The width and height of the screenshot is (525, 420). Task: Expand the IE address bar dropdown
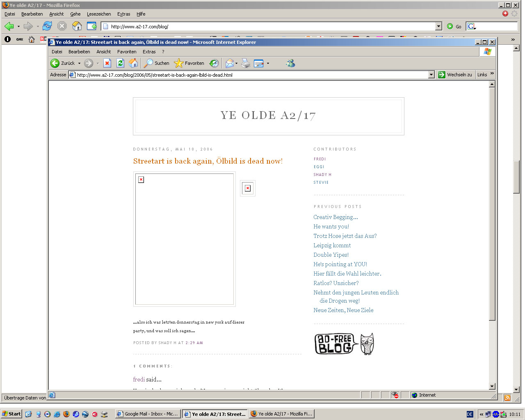pyautogui.click(x=431, y=75)
